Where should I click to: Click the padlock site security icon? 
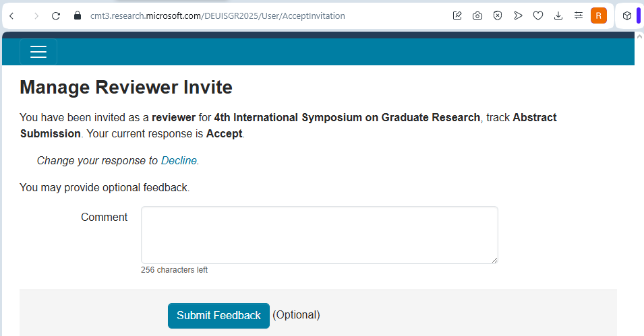point(77,15)
